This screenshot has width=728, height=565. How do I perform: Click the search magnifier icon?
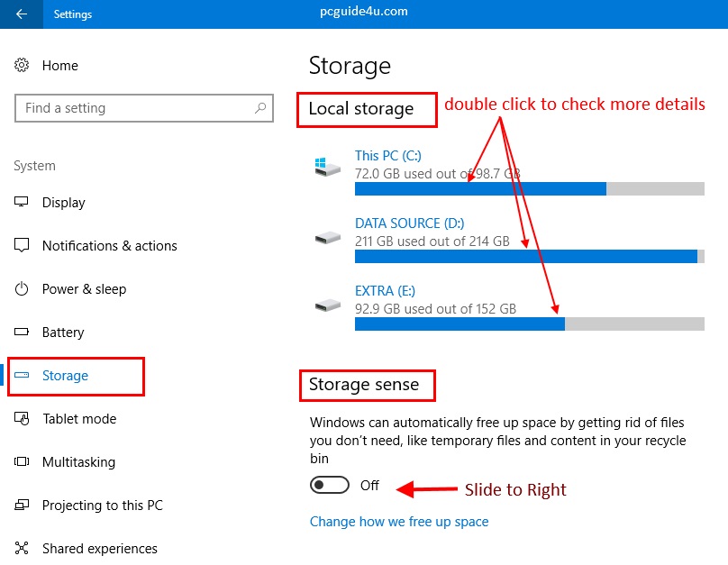260,108
